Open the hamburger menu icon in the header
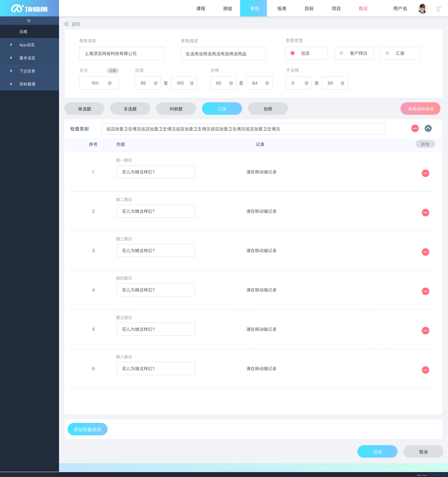This screenshot has width=448, height=477. click(438, 9)
